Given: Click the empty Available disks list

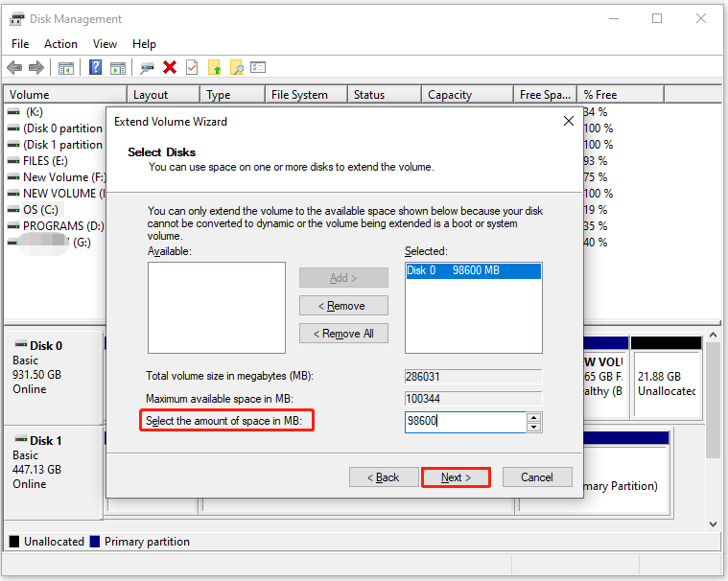Looking at the screenshot, I should pos(217,308).
